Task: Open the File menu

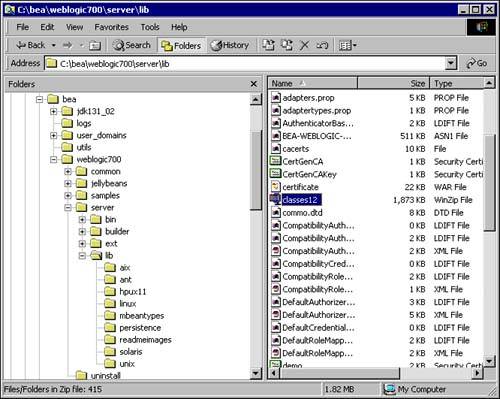Action: (22, 27)
